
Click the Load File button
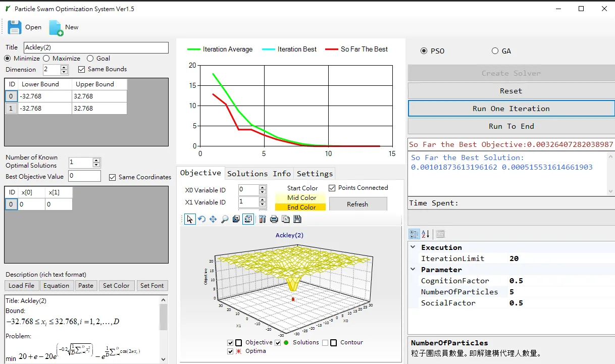(22, 286)
